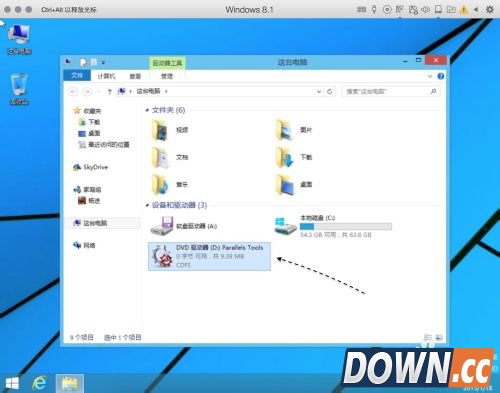Open the recent locations dropdown arrow
500x393 pixels.
pyautogui.click(x=99, y=92)
